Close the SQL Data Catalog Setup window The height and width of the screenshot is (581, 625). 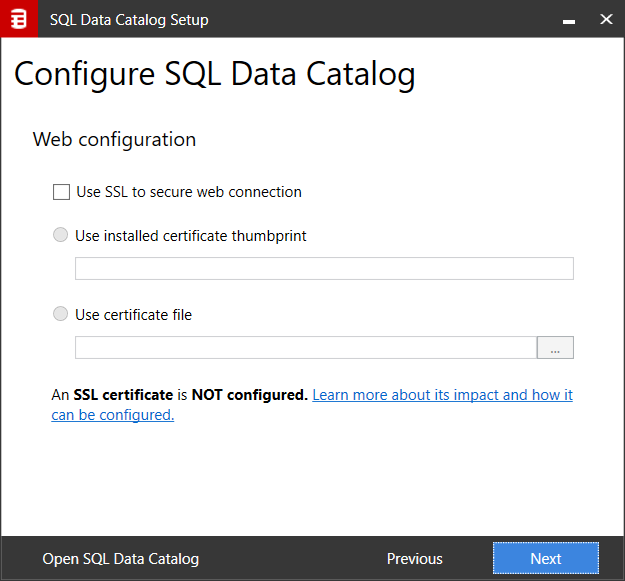point(605,19)
